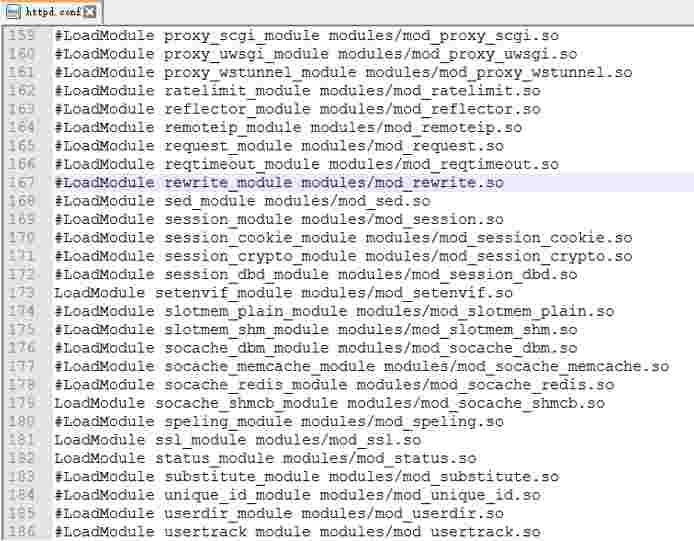This screenshot has height=541, width=694.
Task: Close the httpd.conf tab
Action: click(90, 12)
